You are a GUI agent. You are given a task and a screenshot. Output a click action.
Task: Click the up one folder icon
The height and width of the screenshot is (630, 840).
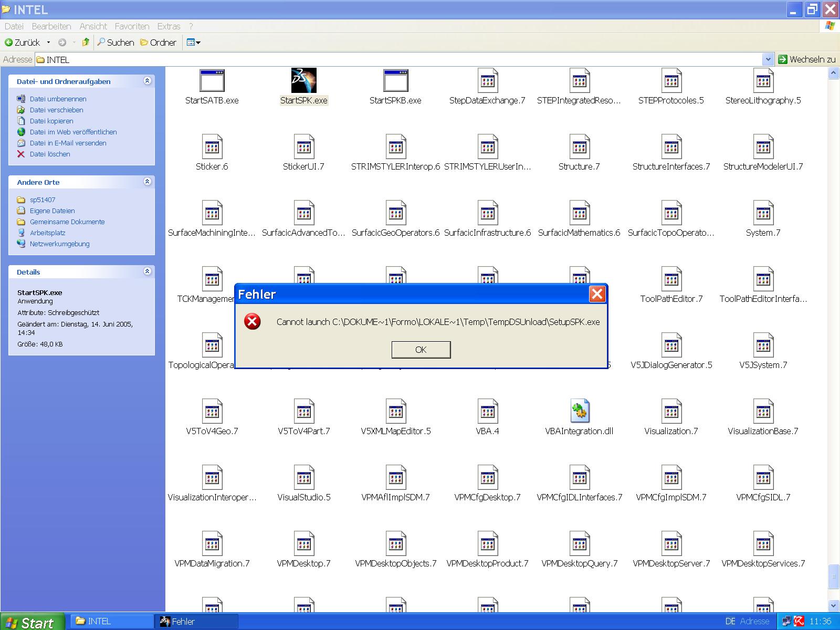(x=86, y=42)
